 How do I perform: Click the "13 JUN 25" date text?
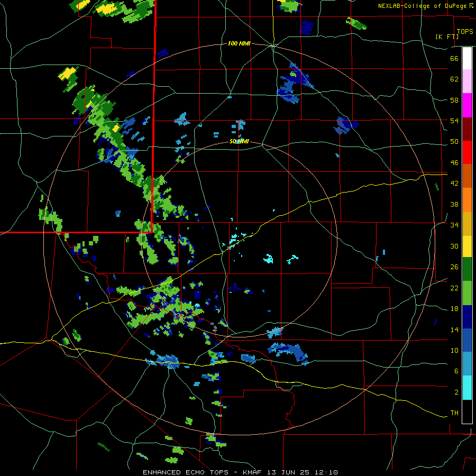(288, 472)
